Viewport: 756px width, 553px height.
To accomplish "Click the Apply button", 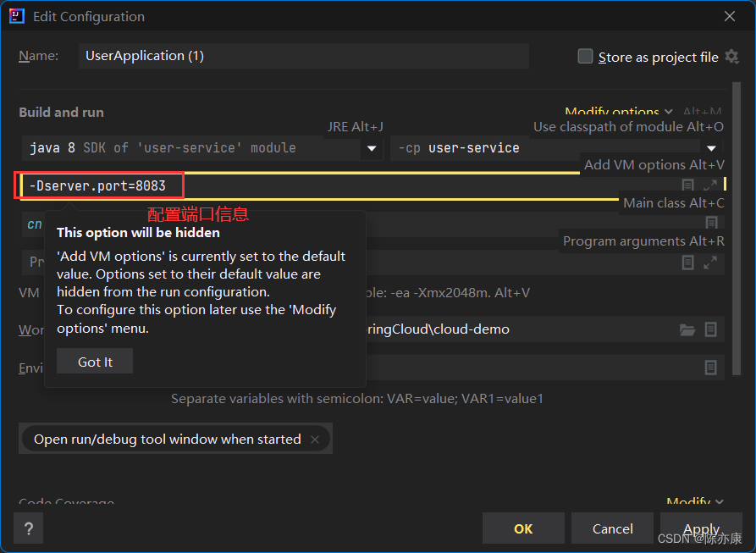I will (701, 529).
